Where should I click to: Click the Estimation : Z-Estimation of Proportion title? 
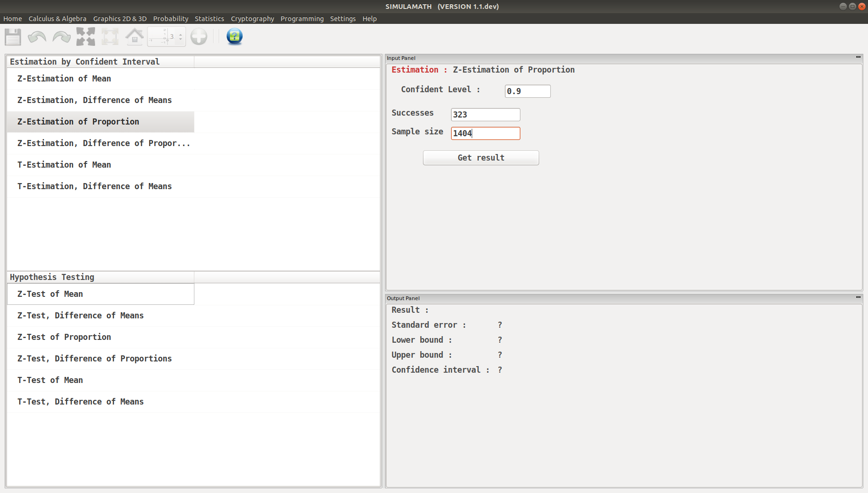click(483, 70)
